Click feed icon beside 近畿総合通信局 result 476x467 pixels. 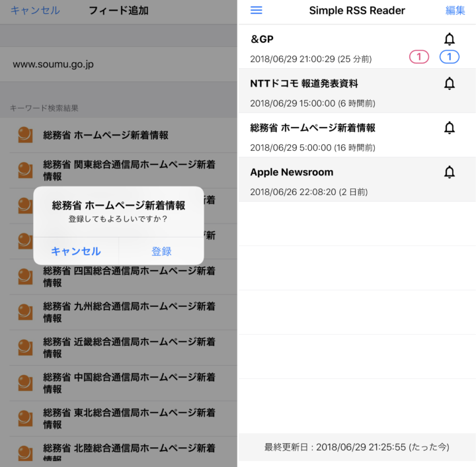(25, 348)
